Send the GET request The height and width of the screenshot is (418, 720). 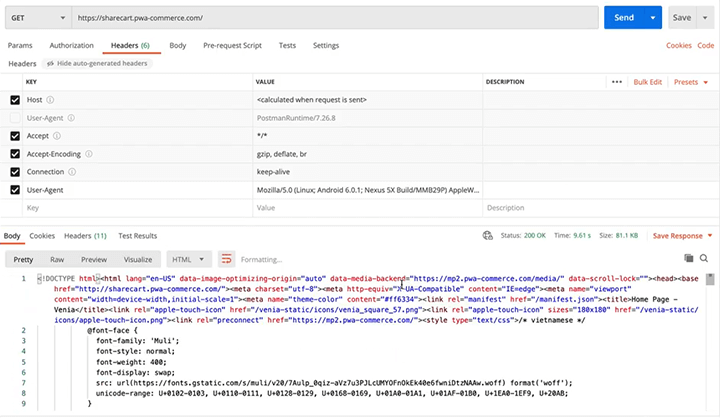pos(624,17)
